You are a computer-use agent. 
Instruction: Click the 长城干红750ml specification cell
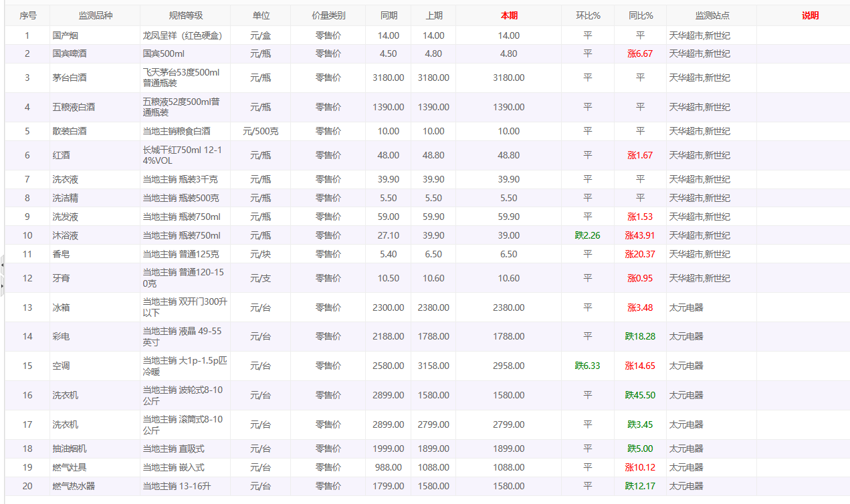point(185,155)
